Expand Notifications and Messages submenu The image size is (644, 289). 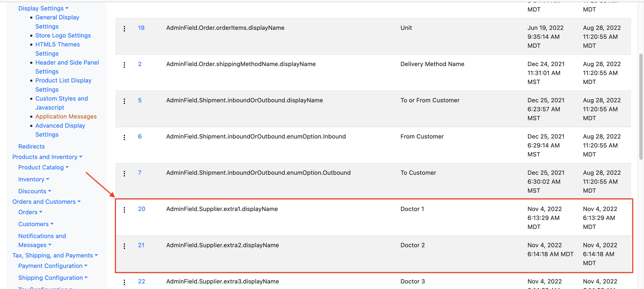42,240
